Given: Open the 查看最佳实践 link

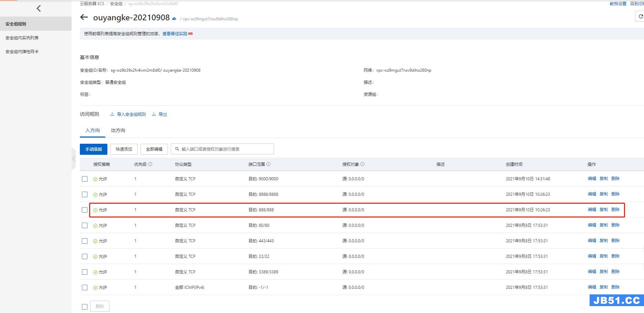Looking at the screenshot, I should pos(175,34).
